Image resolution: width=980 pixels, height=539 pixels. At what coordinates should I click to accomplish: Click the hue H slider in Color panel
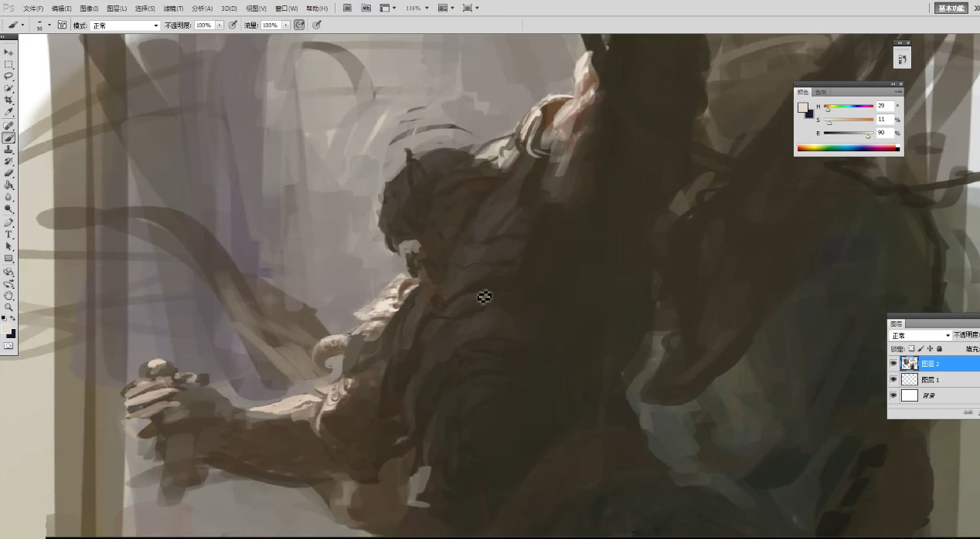pos(849,107)
